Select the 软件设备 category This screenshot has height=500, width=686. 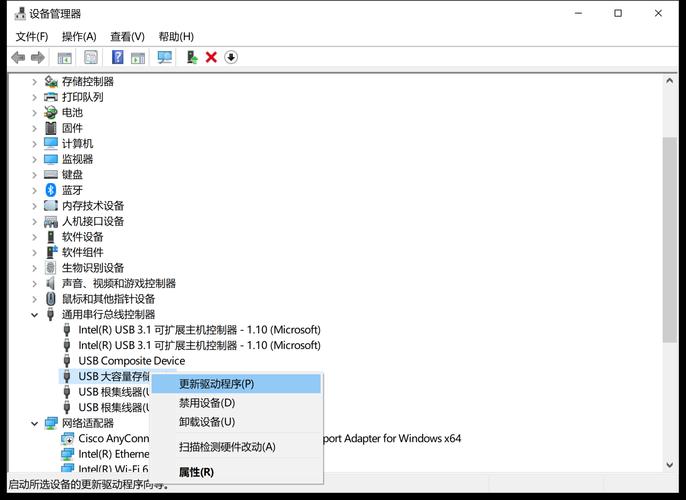click(82, 237)
